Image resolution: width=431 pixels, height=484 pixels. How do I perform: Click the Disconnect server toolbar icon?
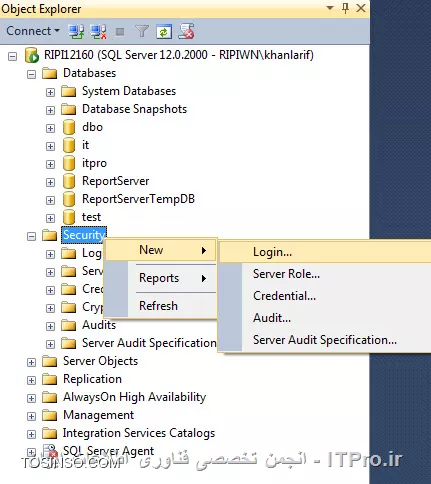[99, 32]
